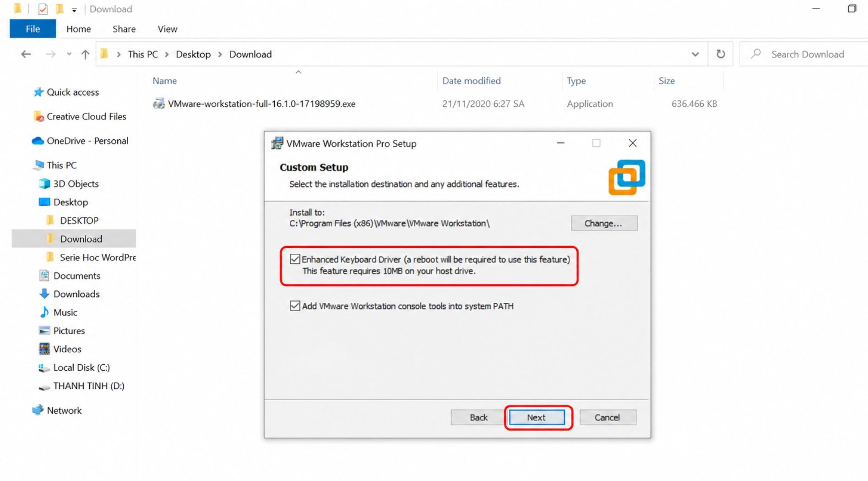Click the DESKTOP folder icon in tree
868x481 pixels.
click(x=50, y=220)
